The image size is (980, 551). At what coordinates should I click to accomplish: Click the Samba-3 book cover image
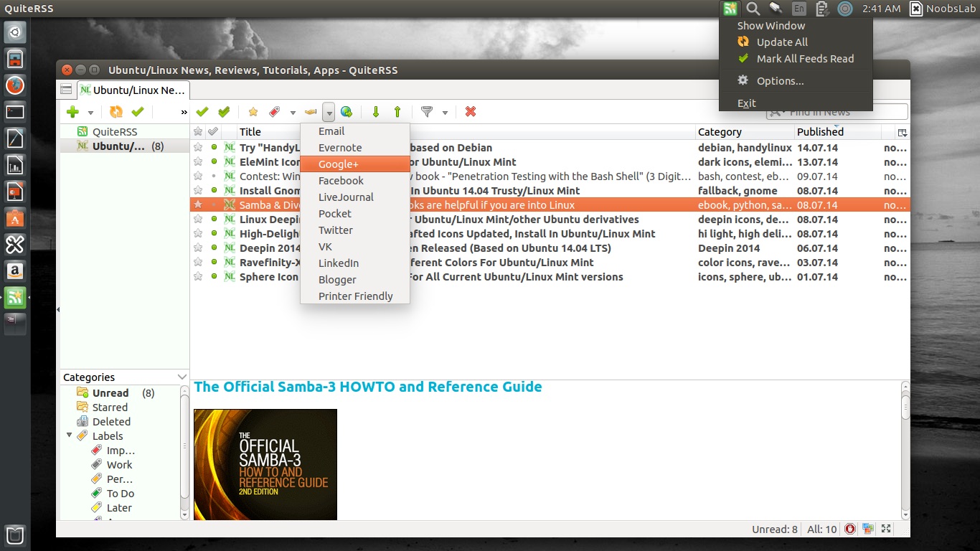(265, 465)
